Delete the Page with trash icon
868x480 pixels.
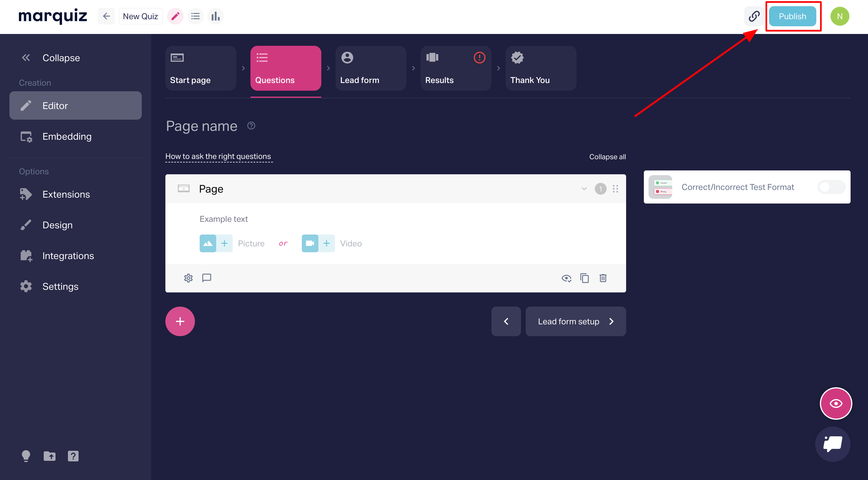(603, 278)
